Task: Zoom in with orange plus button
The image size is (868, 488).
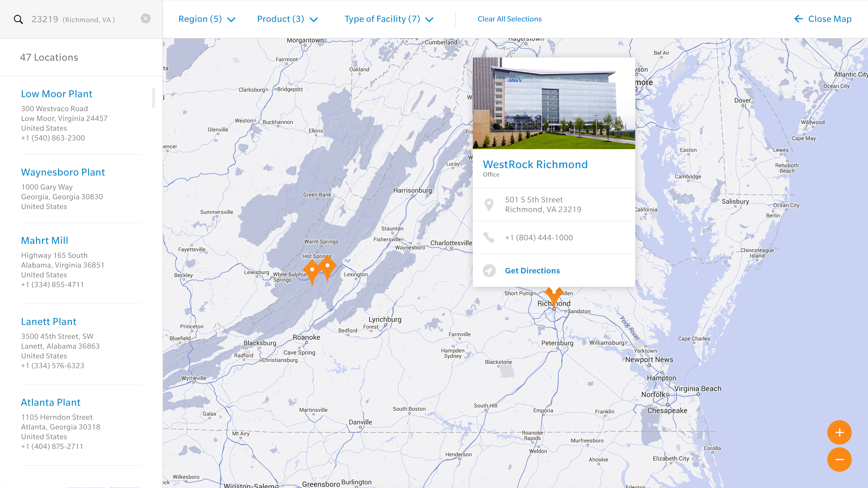Action: 839,432
